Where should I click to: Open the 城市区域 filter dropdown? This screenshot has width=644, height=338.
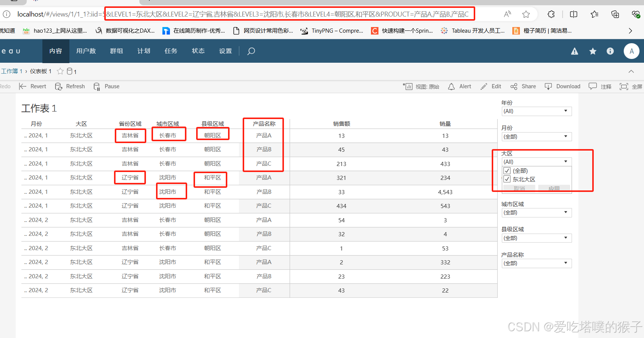(x=537, y=213)
